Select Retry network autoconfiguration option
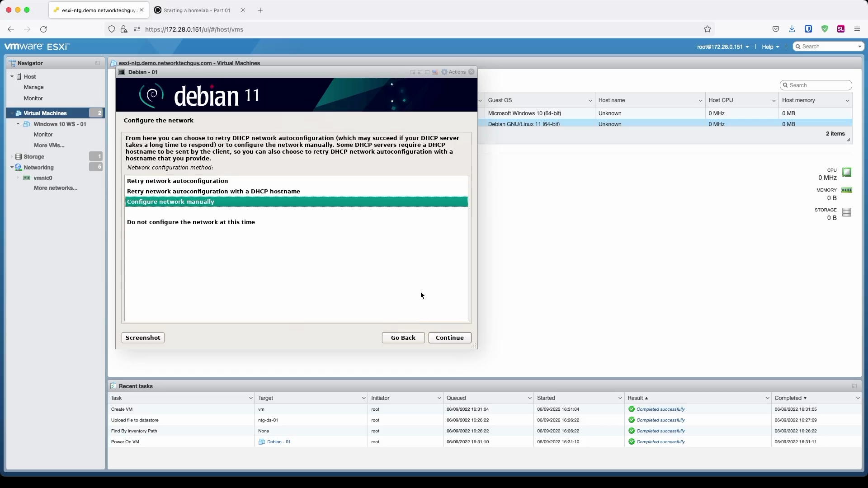The image size is (868, 488). click(x=296, y=181)
